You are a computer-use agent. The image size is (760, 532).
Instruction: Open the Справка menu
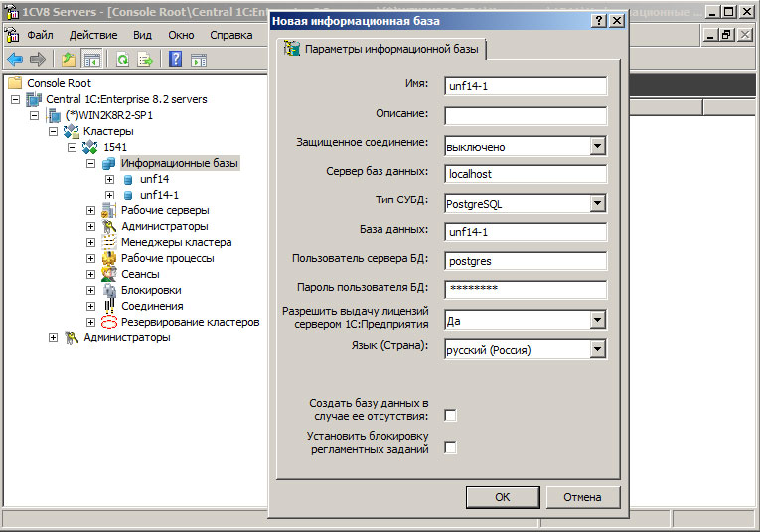pos(231,35)
